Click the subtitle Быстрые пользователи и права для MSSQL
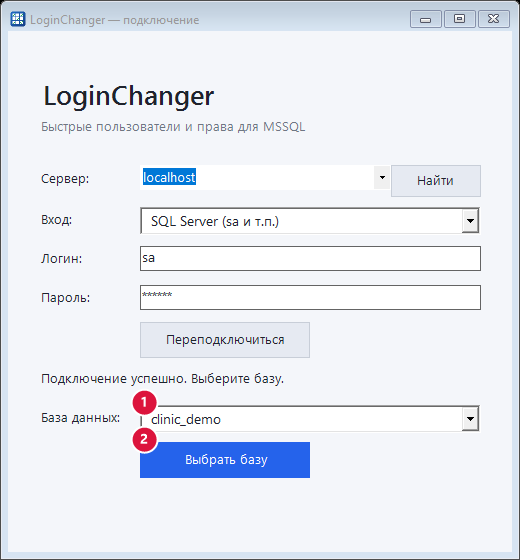The width and height of the screenshot is (520, 560). click(173, 127)
